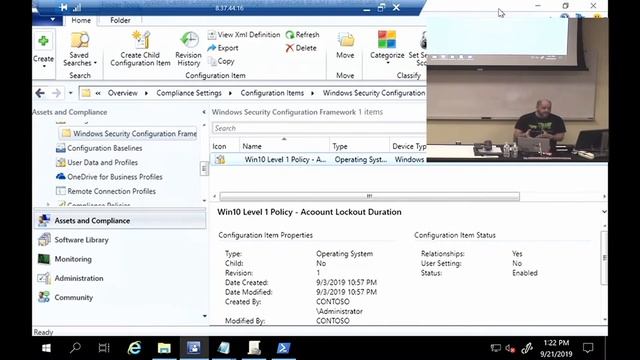
Task: Delete the selected configuration item
Action: point(301,48)
